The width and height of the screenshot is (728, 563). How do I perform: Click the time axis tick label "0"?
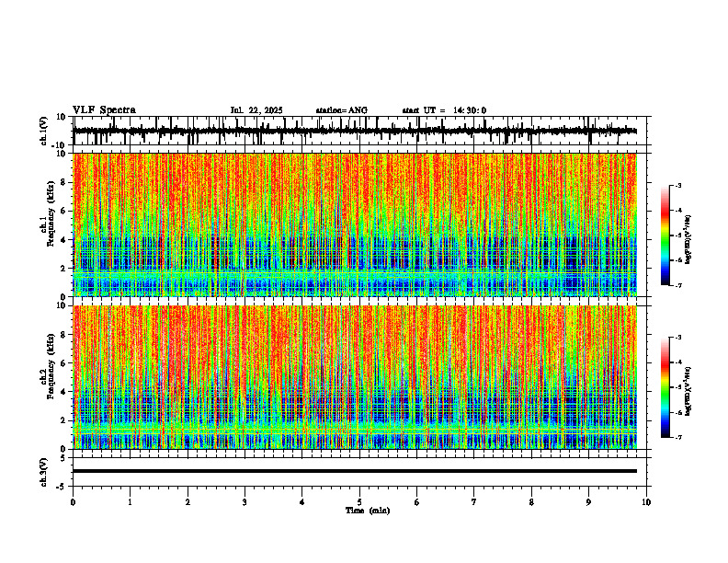coord(73,502)
